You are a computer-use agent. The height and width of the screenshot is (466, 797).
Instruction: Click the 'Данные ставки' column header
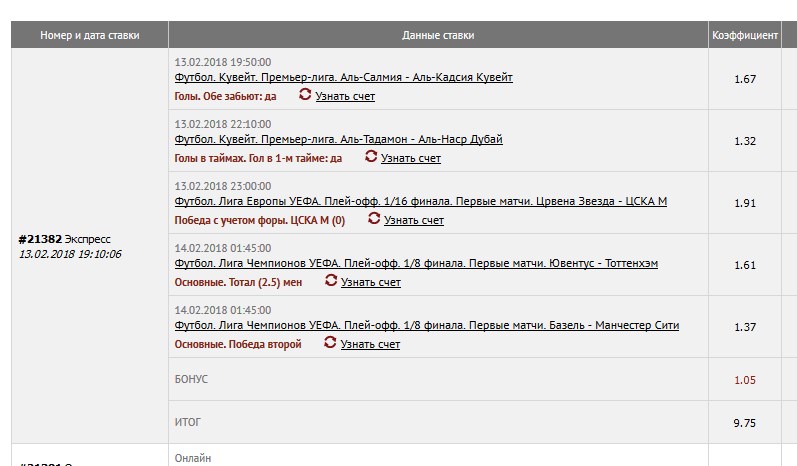[x=438, y=35]
